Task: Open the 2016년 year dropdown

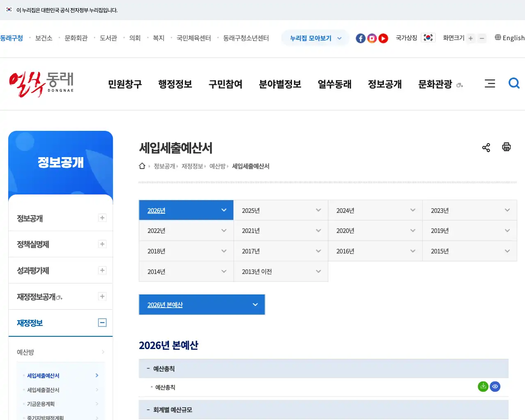Action: tap(375, 251)
